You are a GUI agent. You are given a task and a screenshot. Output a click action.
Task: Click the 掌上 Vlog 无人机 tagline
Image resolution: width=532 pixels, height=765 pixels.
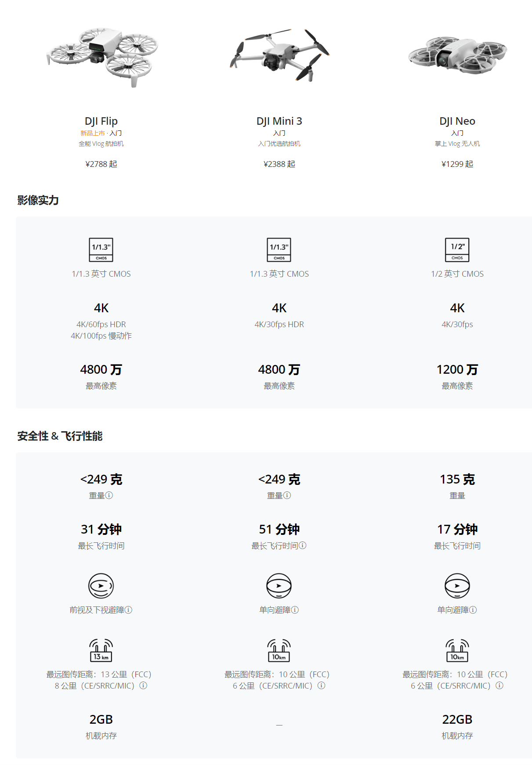coord(457,144)
